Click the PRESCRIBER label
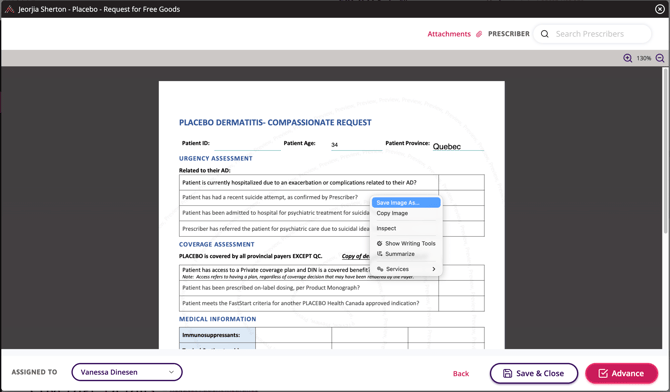 508,34
